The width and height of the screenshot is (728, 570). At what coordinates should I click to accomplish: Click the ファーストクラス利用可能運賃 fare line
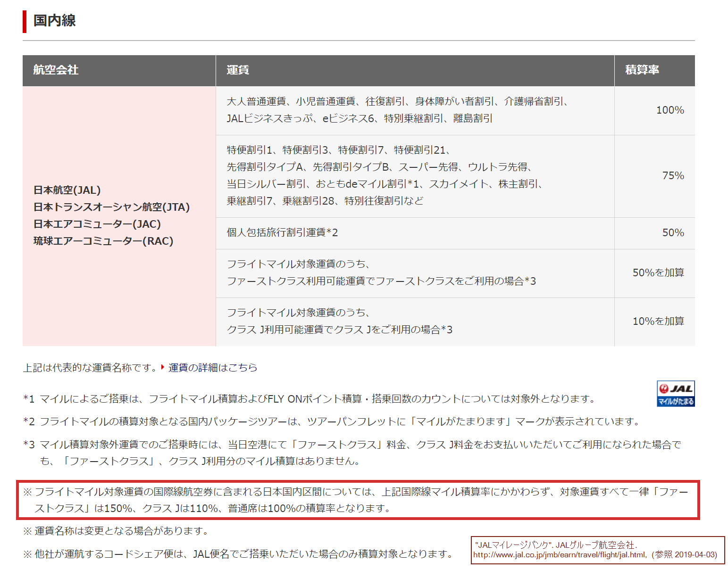pos(381,281)
